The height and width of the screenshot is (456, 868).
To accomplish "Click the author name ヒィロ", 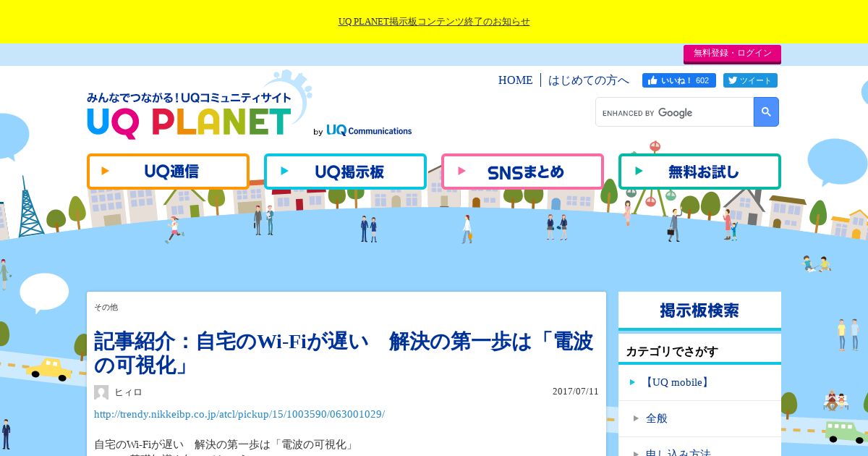I will [128, 392].
